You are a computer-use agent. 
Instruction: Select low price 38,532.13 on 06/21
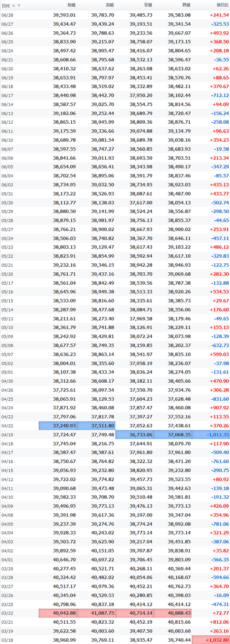(141, 59)
